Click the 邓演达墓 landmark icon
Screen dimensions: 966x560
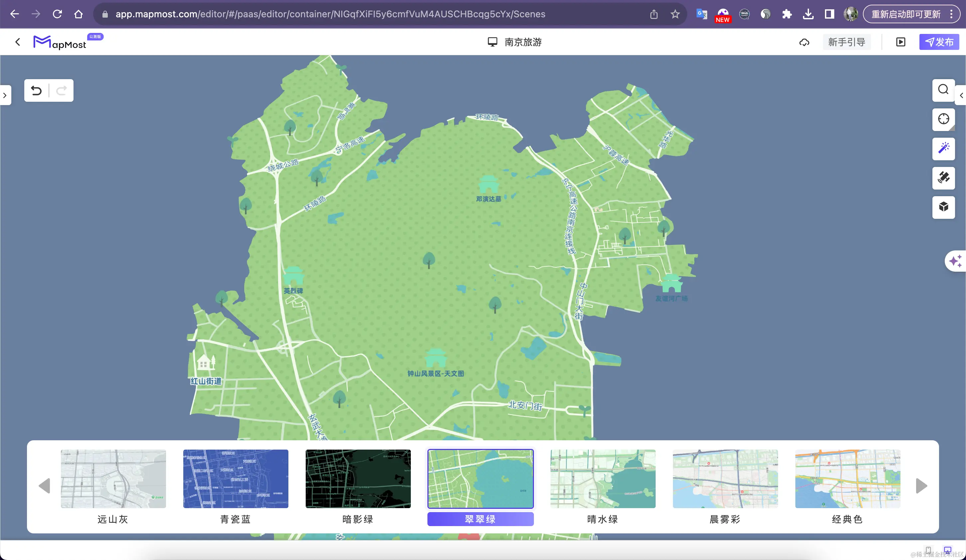click(x=489, y=184)
